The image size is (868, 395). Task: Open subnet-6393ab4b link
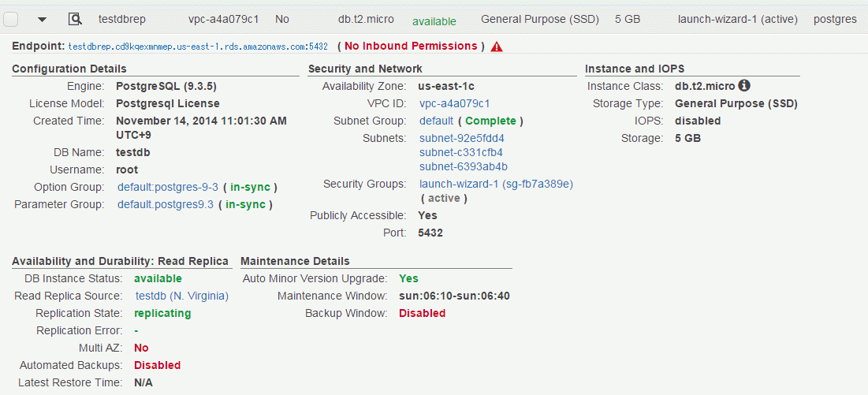464,166
